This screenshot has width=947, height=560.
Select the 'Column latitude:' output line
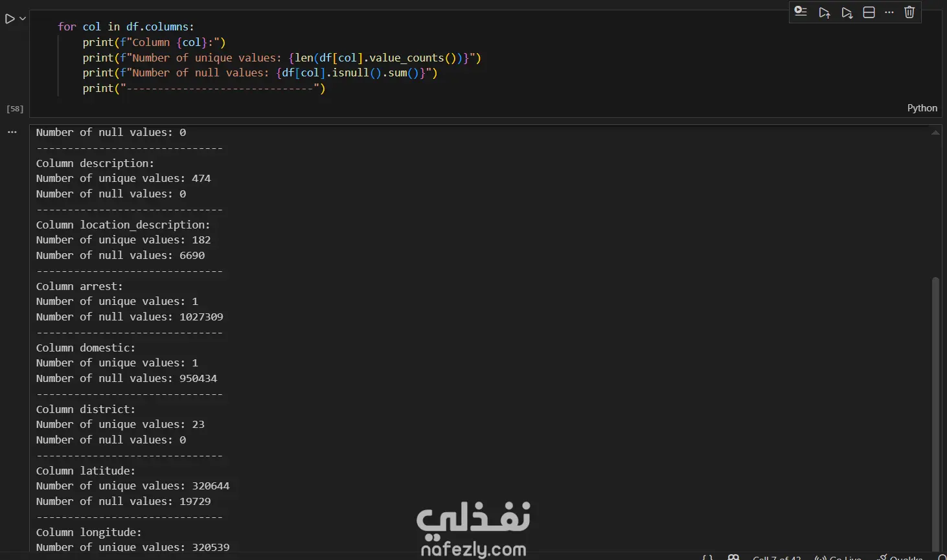86,471
